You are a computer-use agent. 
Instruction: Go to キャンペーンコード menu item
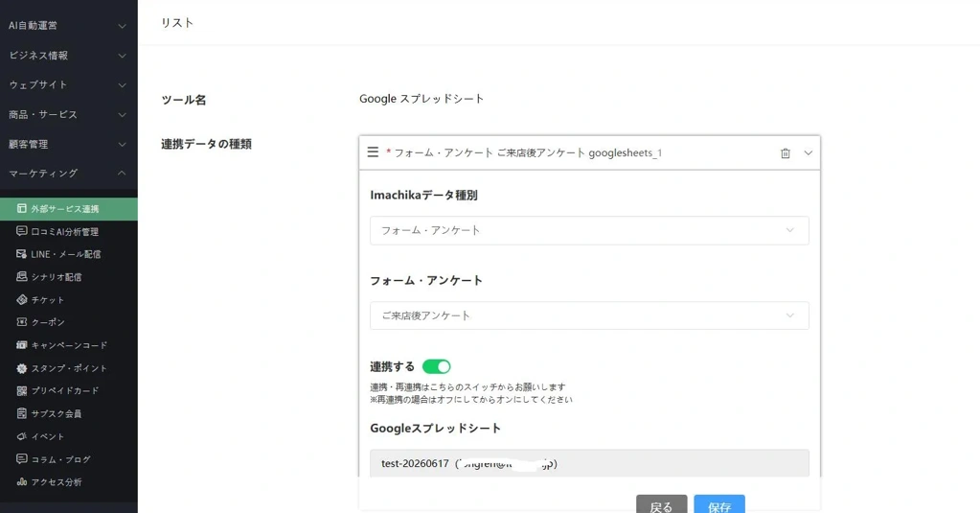tap(69, 344)
